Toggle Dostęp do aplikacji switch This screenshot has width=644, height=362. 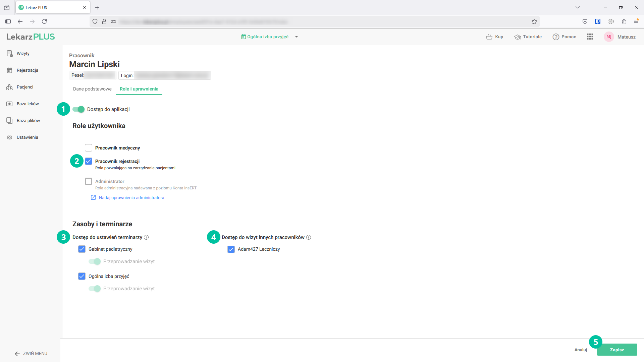pyautogui.click(x=78, y=109)
